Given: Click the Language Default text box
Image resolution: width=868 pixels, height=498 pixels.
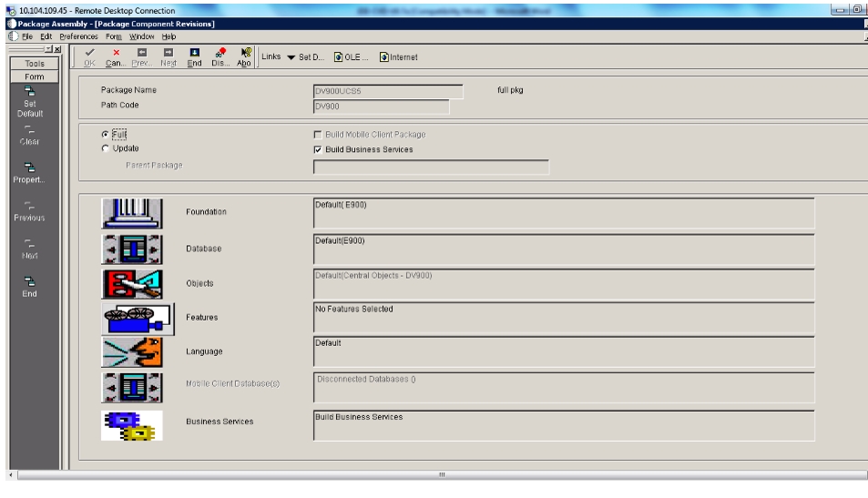Looking at the screenshot, I should [564, 351].
